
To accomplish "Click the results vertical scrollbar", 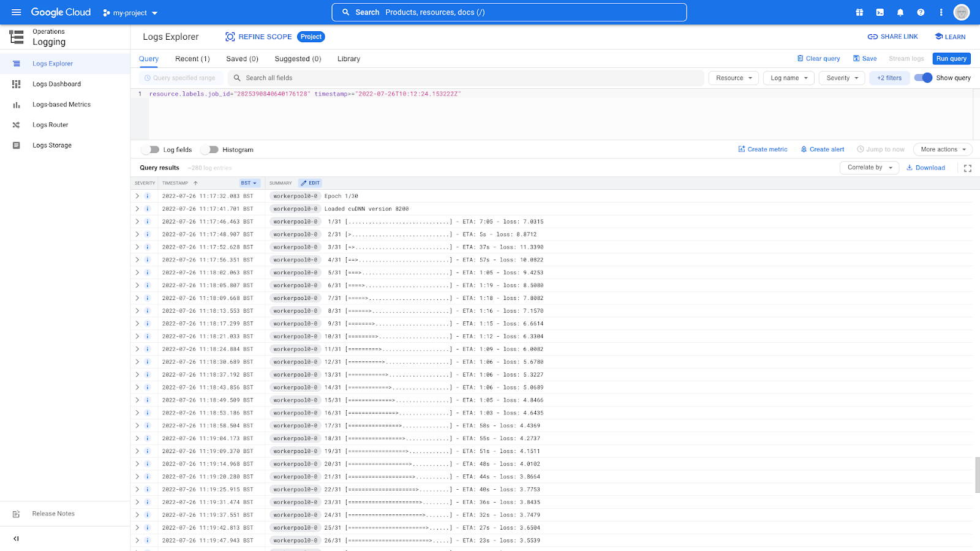I will (977, 474).
